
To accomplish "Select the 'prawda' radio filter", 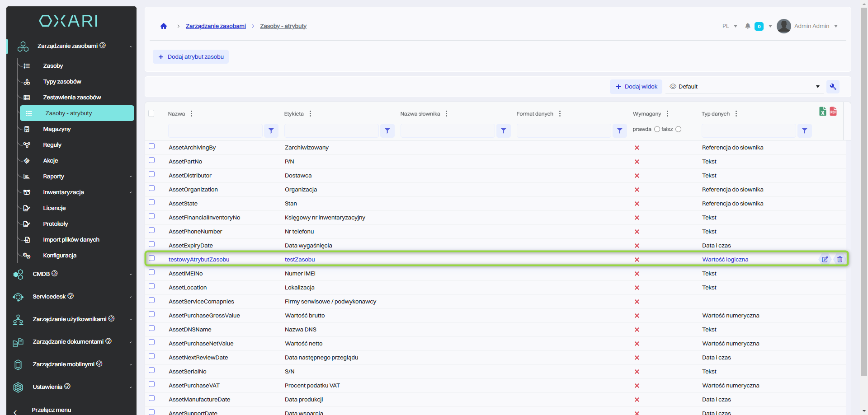I will point(657,130).
